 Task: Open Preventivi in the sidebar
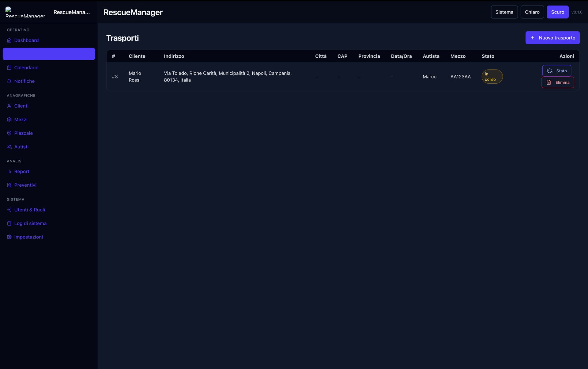pos(25,185)
